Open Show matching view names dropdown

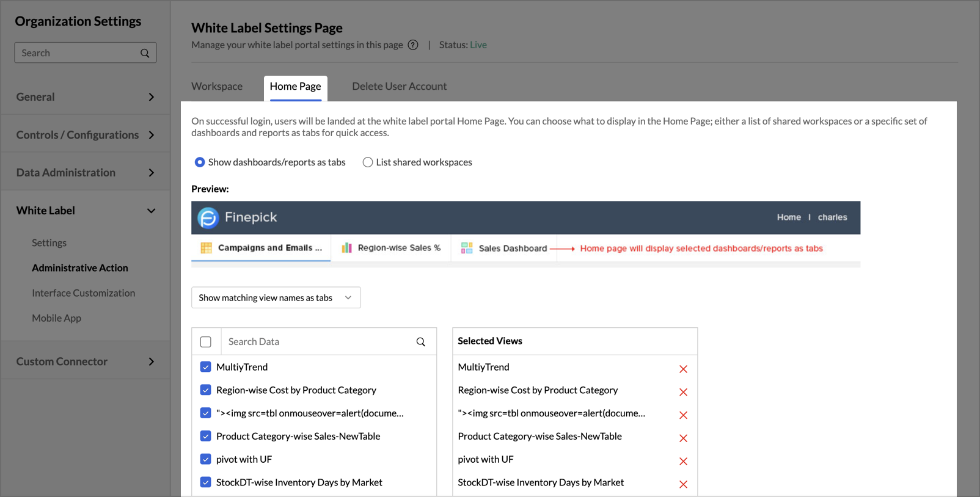[x=276, y=298]
